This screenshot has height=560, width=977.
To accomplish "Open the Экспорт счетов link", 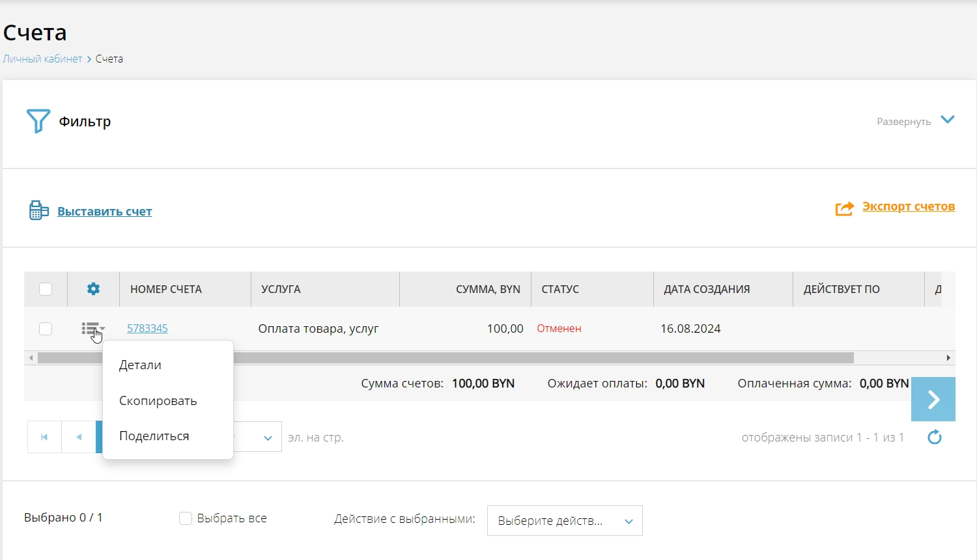I will [x=909, y=206].
